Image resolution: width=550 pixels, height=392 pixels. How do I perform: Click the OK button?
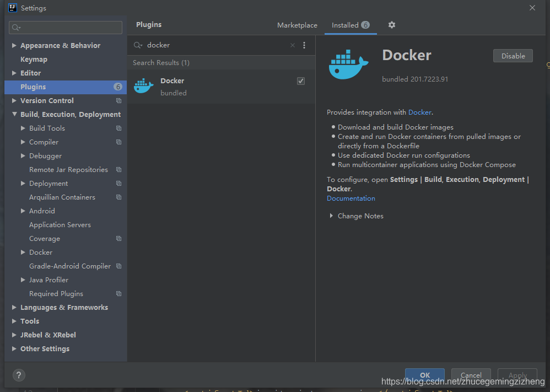[x=425, y=375]
